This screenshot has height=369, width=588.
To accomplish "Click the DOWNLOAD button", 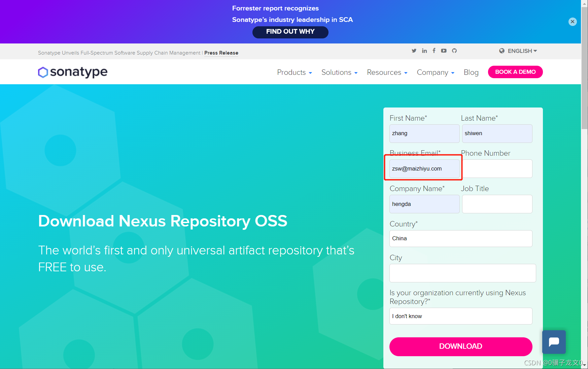I will 461,346.
